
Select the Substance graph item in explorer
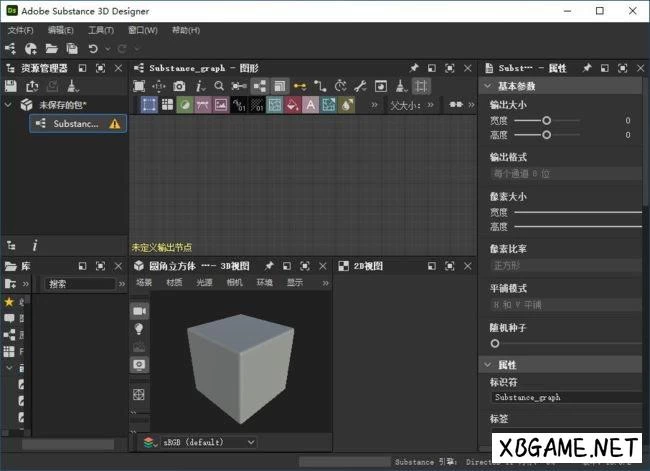(x=77, y=123)
